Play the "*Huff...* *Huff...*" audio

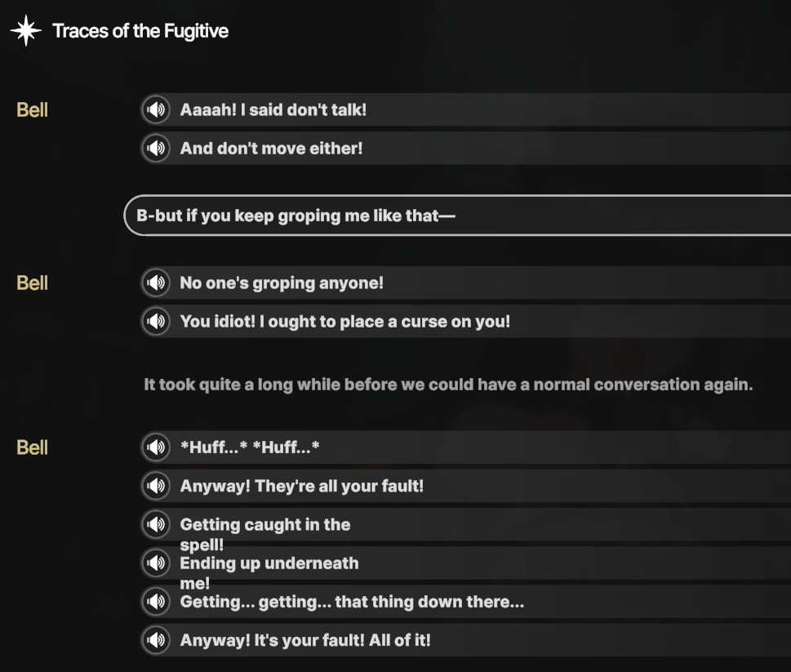[155, 447]
